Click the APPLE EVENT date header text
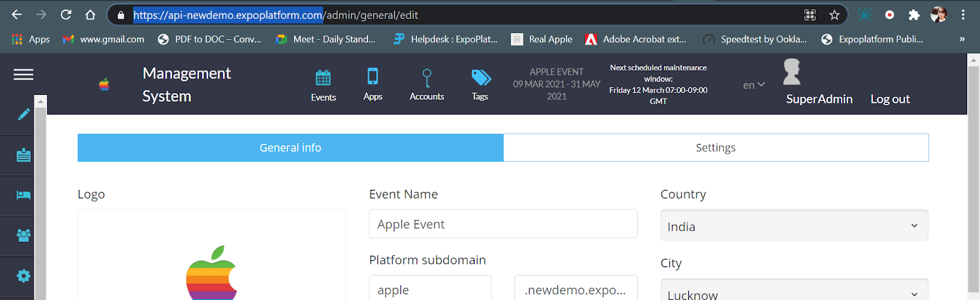980x300 pixels. coord(557,84)
